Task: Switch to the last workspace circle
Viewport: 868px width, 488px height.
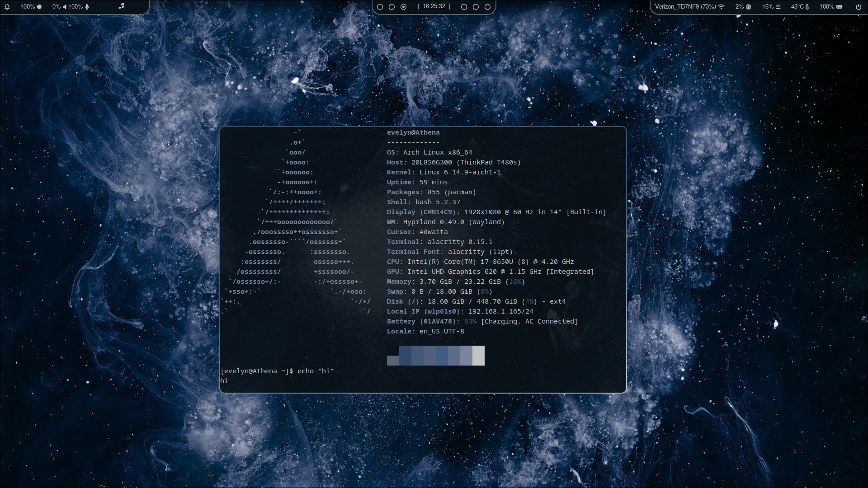Action: [x=487, y=7]
